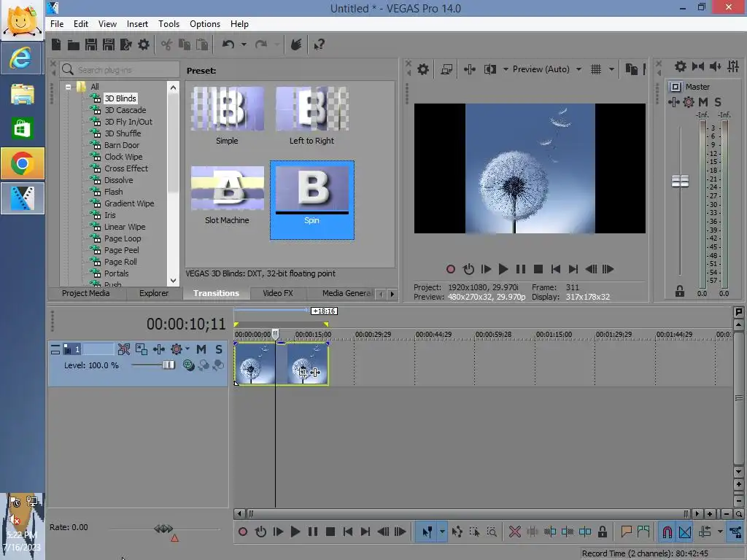
Task: Click Play in the timeline transport bar
Action: (295, 532)
